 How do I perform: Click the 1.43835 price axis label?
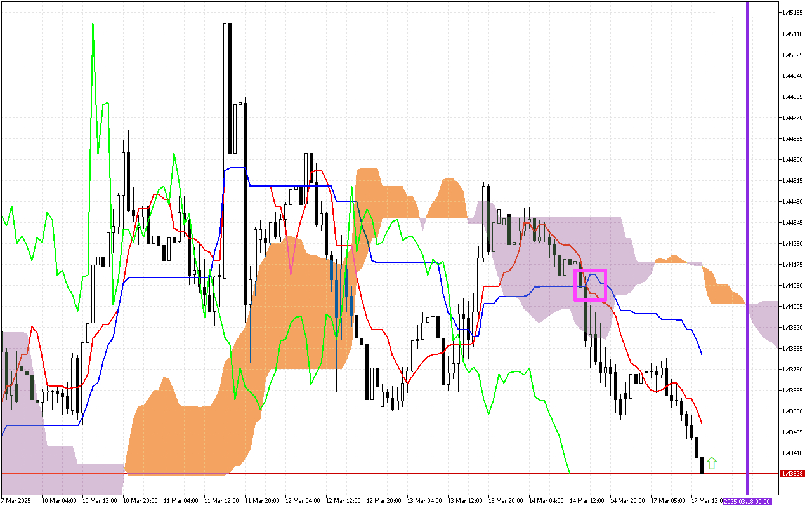coord(792,348)
